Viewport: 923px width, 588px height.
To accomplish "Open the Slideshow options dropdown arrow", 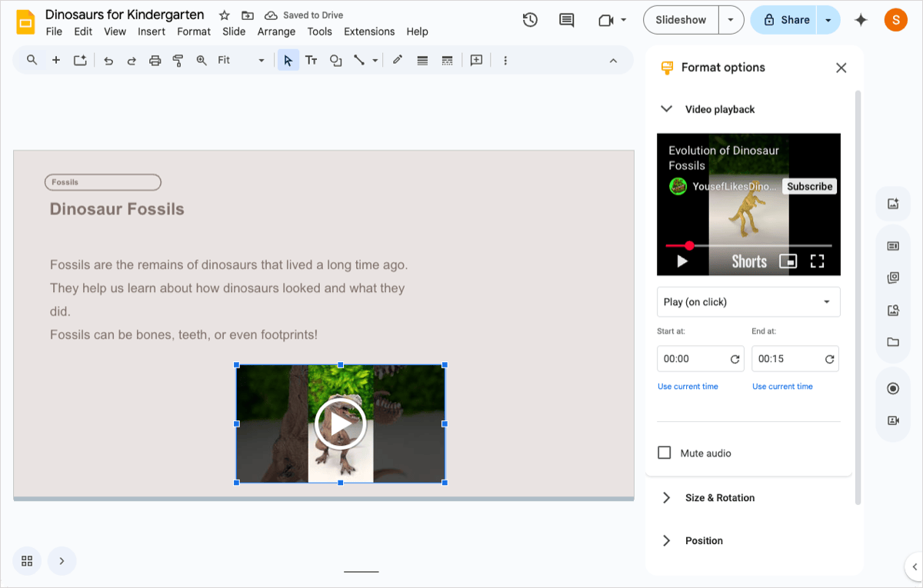I will pos(731,20).
